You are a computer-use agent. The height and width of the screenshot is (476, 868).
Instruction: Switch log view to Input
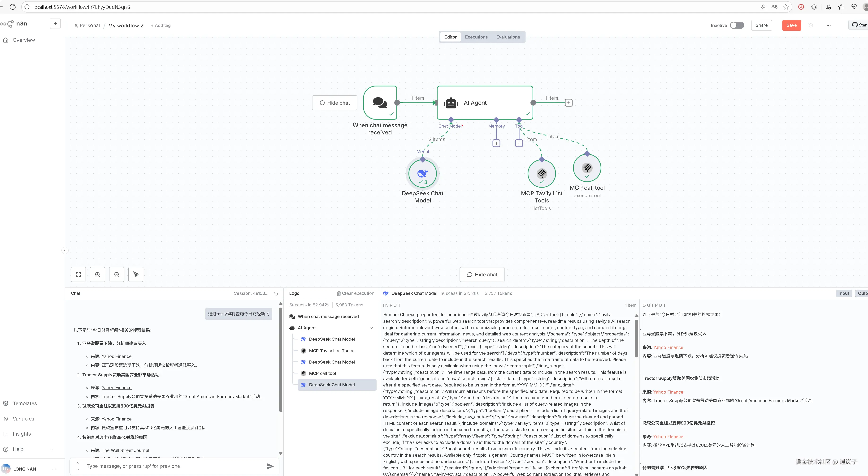[843, 293]
